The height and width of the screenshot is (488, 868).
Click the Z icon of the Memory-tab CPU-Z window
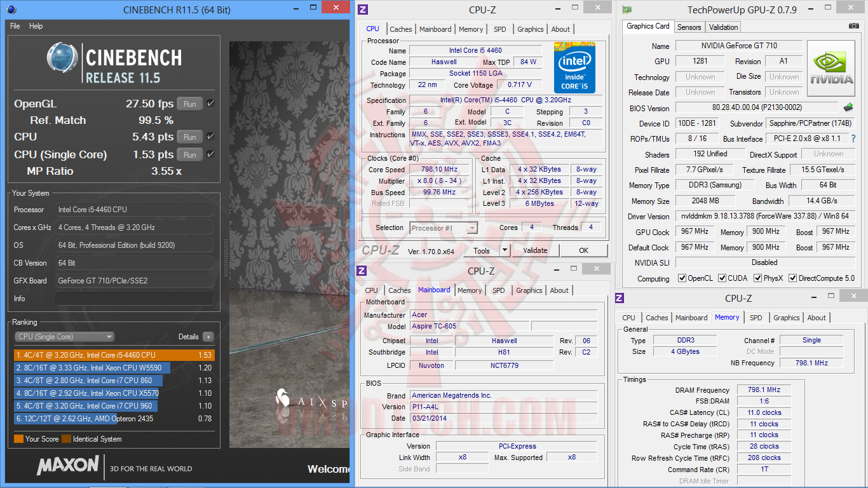point(620,298)
